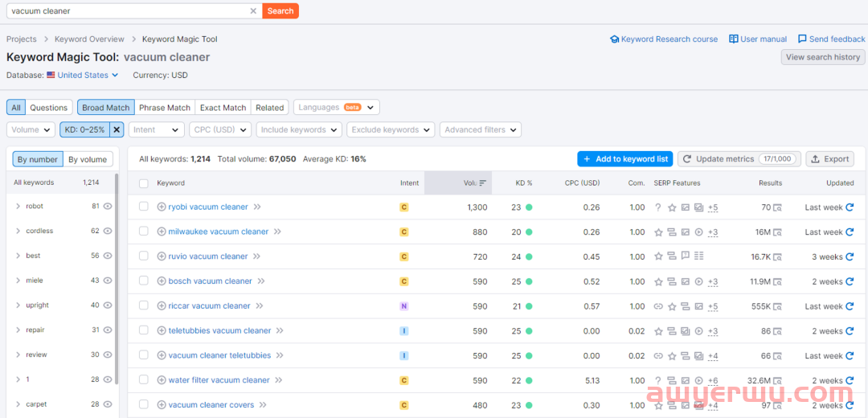Toggle eye icon for robot group
Viewport: 868px width, 418px height.
coord(108,206)
